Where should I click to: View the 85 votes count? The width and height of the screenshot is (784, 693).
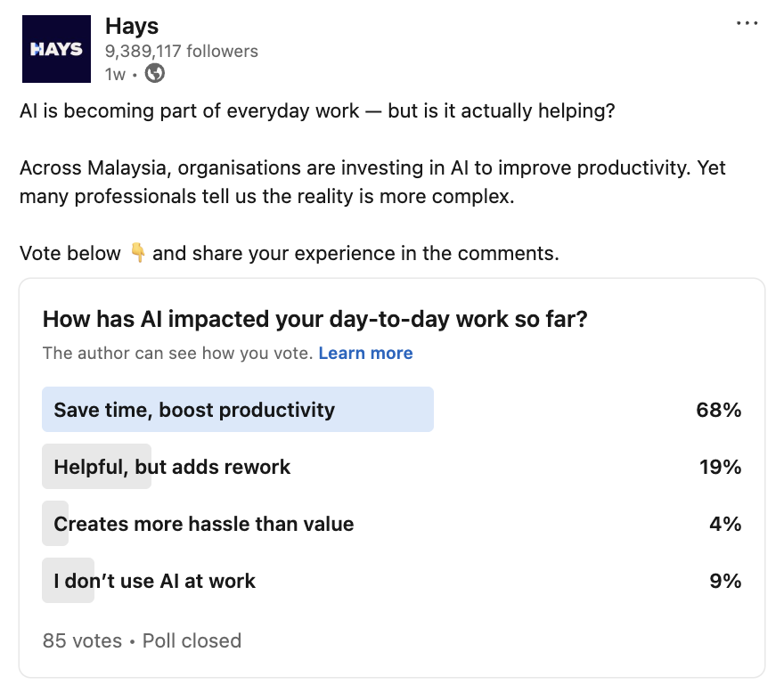click(x=82, y=640)
